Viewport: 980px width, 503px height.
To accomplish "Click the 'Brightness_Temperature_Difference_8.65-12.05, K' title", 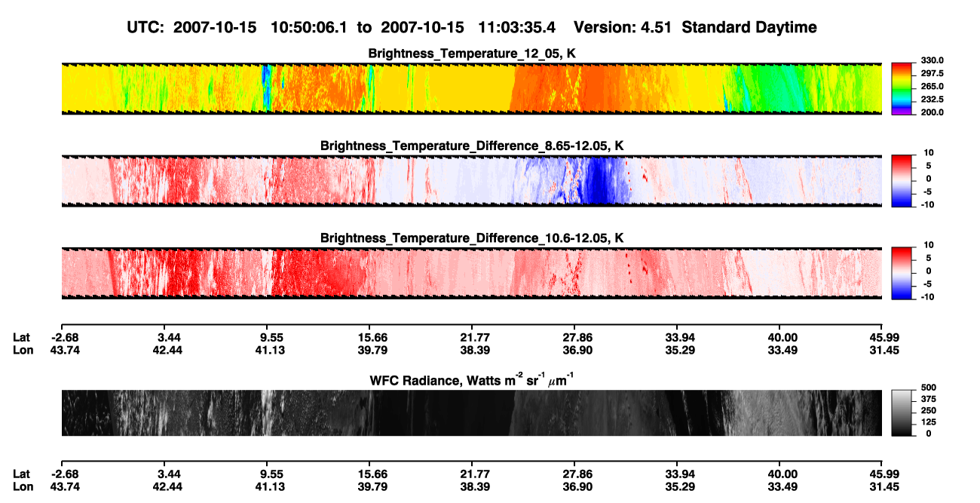I will pyautogui.click(x=473, y=146).
